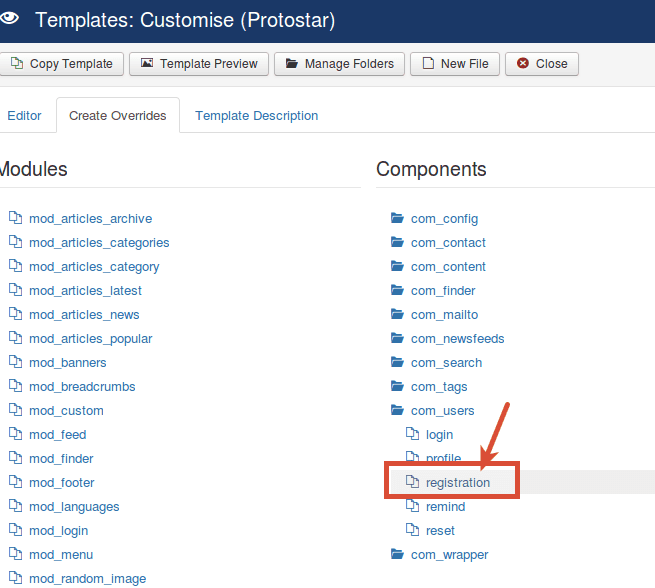Click the copy icon beside mod_login
This screenshot has height=588, width=655.
point(16,530)
